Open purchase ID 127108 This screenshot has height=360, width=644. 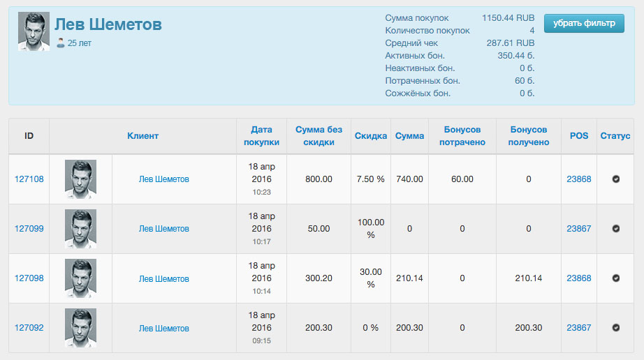[29, 179]
